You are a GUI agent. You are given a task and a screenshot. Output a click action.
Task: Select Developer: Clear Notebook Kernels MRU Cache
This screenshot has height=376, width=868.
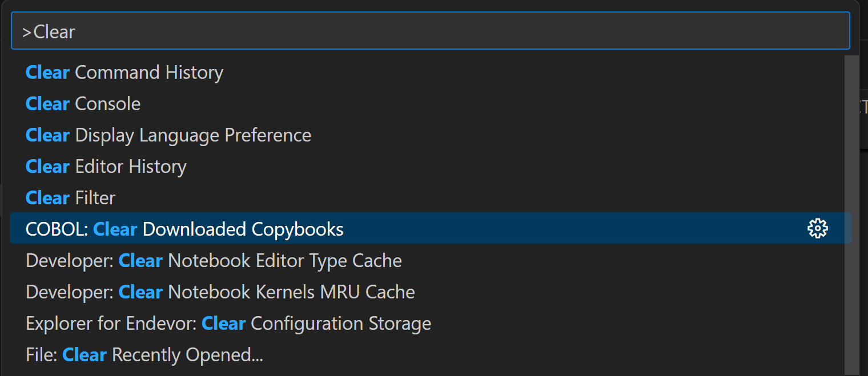pyautogui.click(x=220, y=292)
